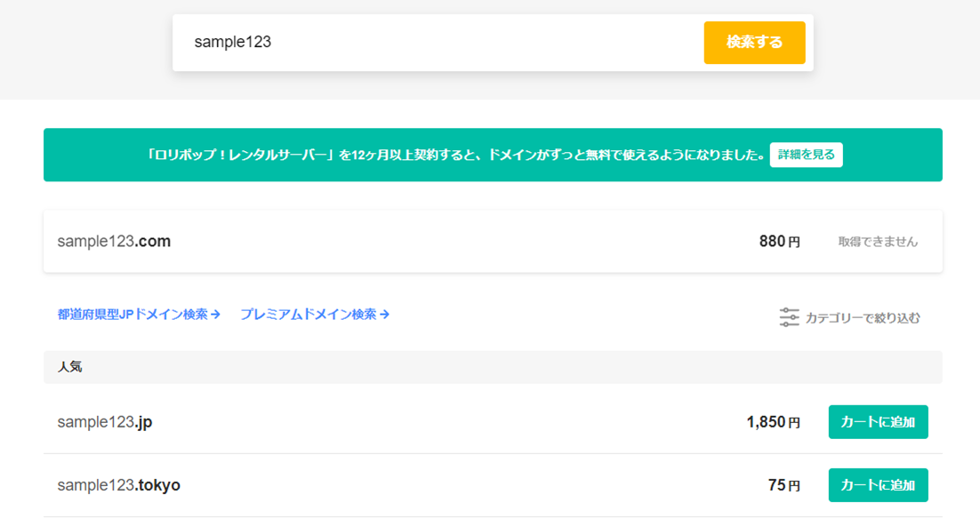Click the 取得できません unavailable label
980x519 pixels.
click(x=878, y=242)
